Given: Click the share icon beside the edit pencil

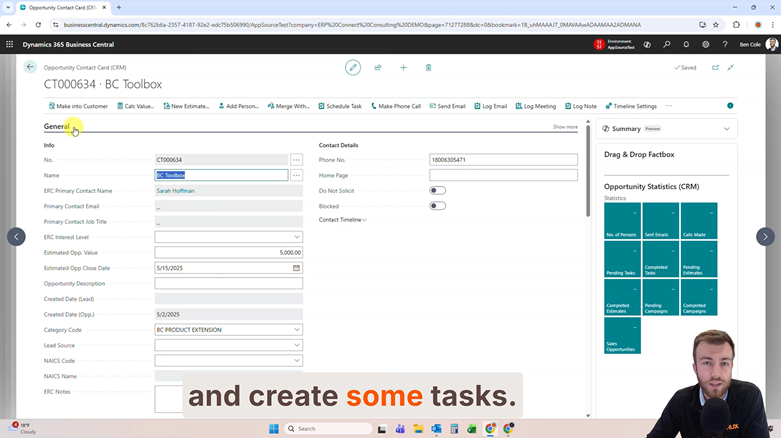Looking at the screenshot, I should tap(378, 67).
